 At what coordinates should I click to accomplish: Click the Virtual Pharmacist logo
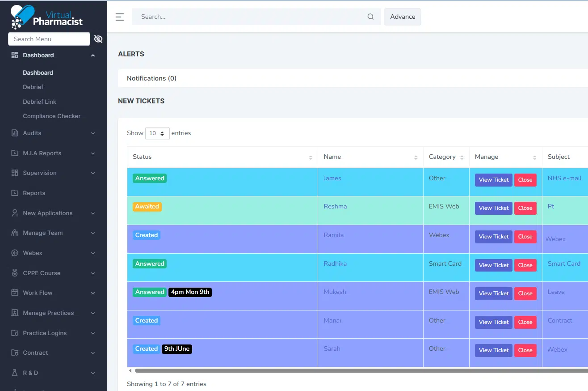coord(46,17)
